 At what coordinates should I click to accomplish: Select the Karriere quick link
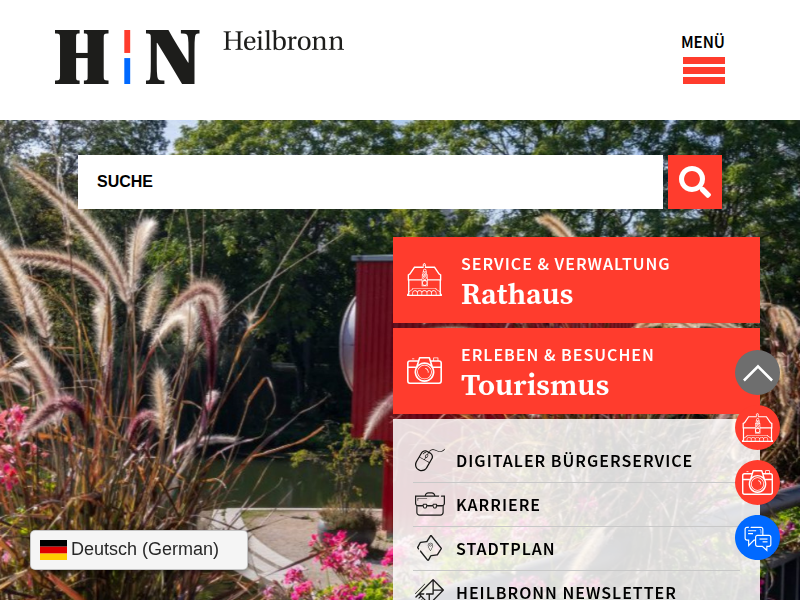point(498,505)
